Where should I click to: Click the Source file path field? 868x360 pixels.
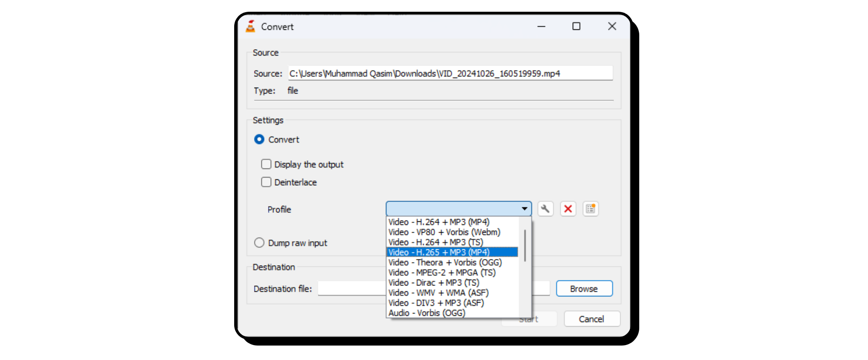click(x=450, y=73)
